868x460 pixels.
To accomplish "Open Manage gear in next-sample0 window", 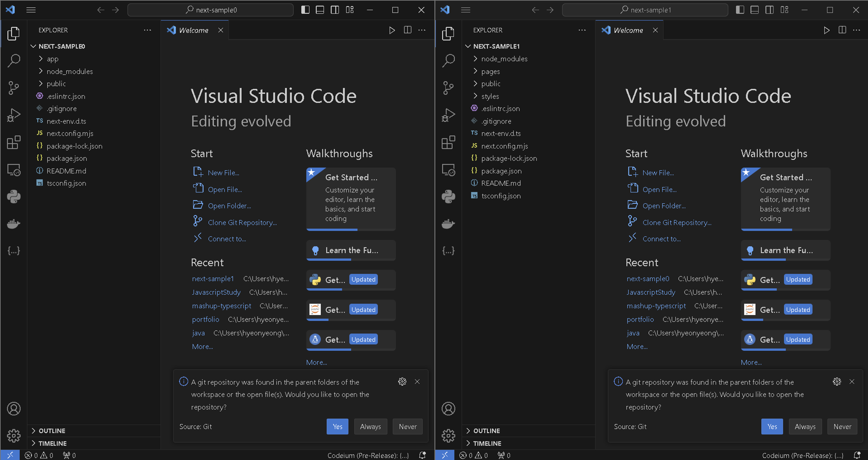I will pyautogui.click(x=14, y=435).
